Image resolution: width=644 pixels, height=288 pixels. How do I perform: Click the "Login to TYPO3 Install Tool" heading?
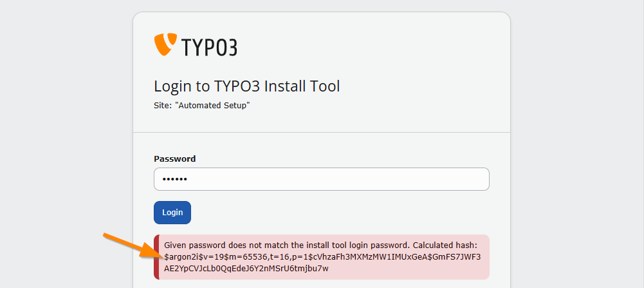click(x=247, y=86)
